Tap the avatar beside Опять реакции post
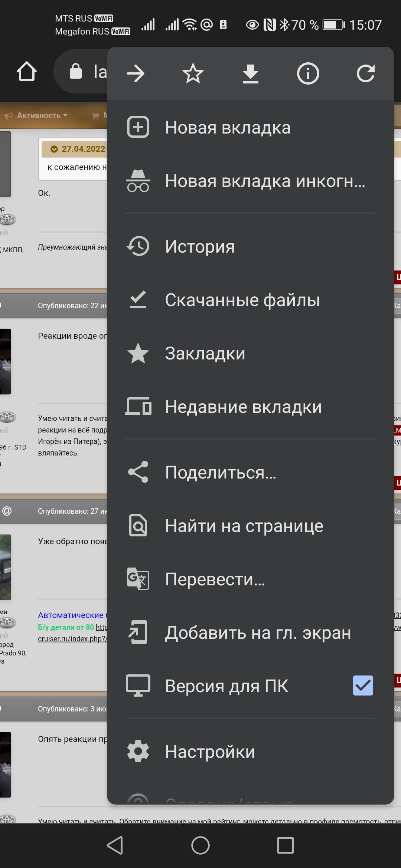401x868 pixels. (x=5, y=765)
